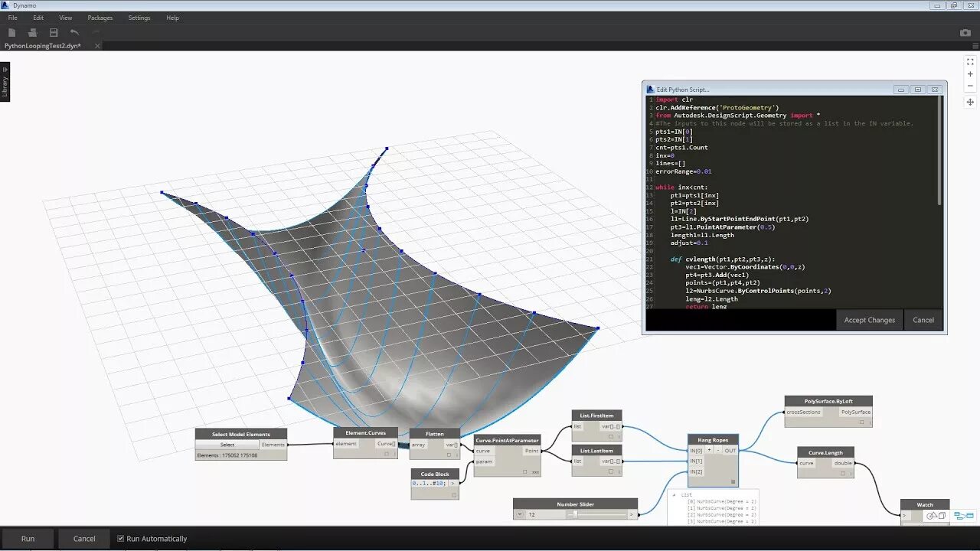
Task: Click the Open file toolbar icon
Action: (x=32, y=32)
